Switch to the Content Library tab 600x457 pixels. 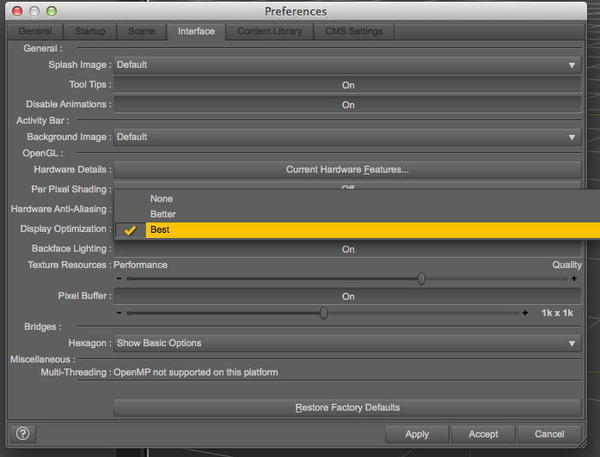(x=268, y=31)
